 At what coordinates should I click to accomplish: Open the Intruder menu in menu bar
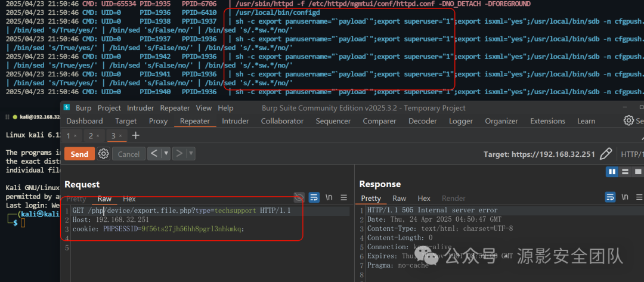pyautogui.click(x=141, y=108)
